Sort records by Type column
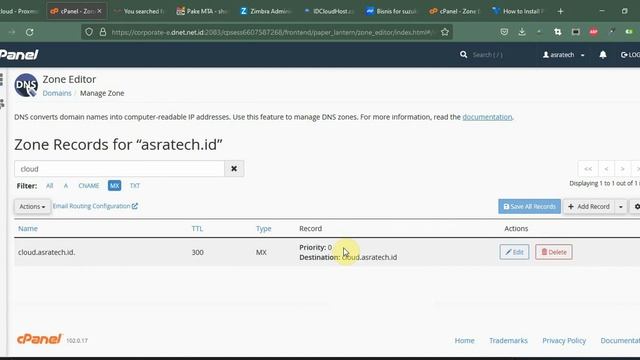 pyautogui.click(x=263, y=229)
